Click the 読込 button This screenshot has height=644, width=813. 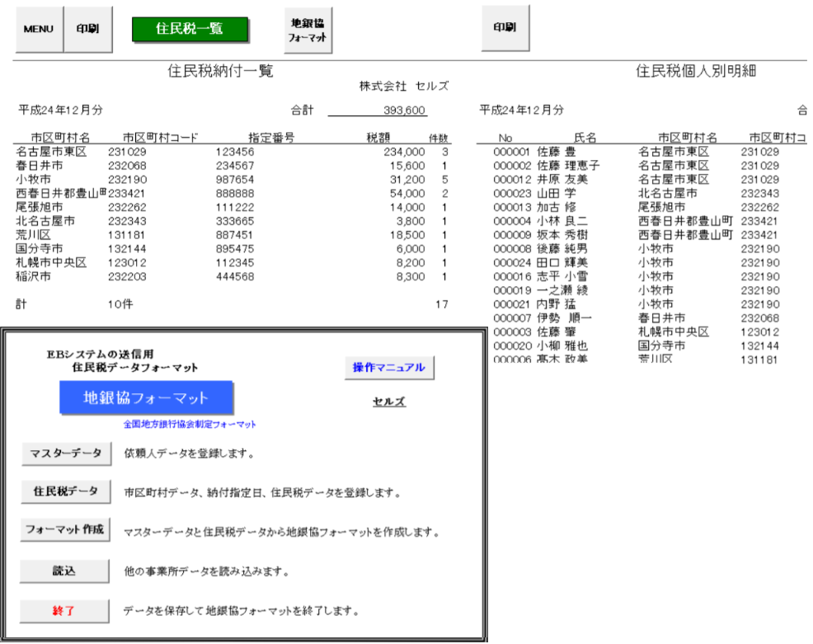click(x=64, y=571)
